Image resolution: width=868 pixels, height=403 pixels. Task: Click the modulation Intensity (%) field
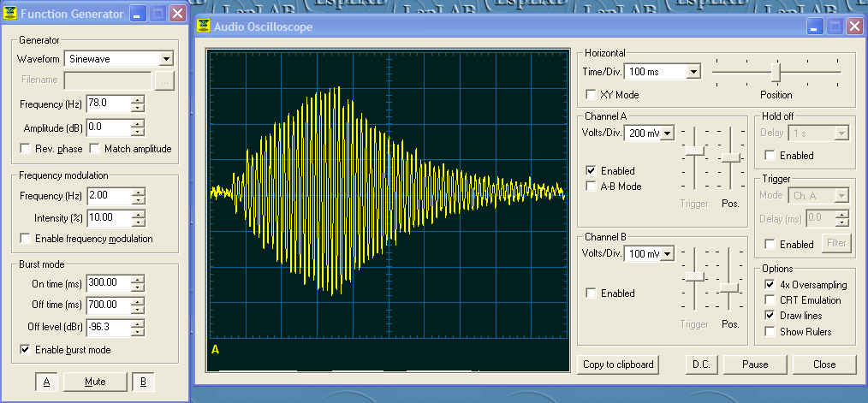[x=109, y=217]
